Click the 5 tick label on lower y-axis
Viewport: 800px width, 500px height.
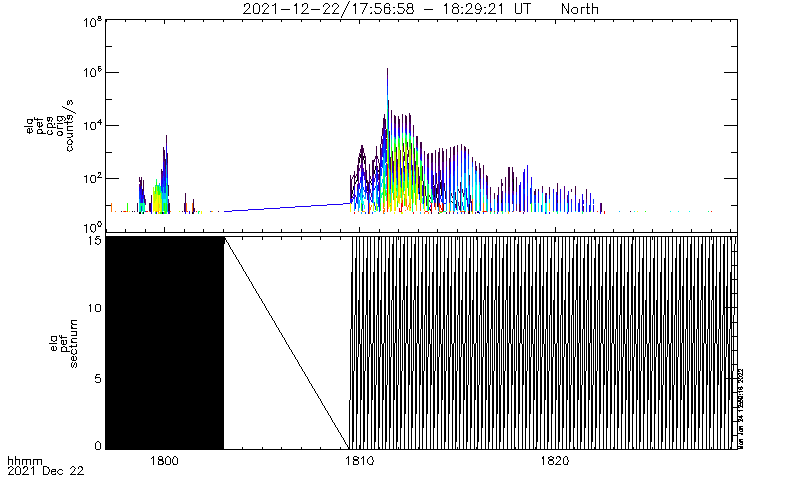tap(98, 379)
